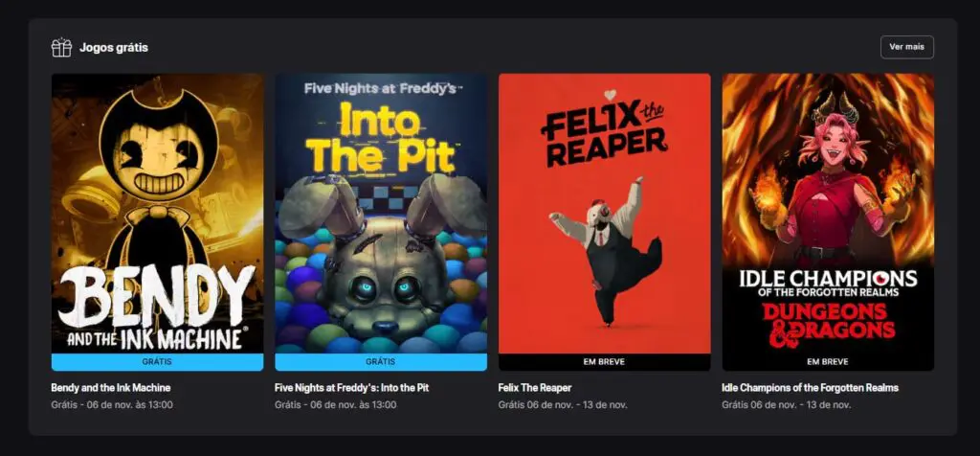This screenshot has height=456, width=980.
Task: Click the EM BREVE label under Felix The Reaper
Action: tap(605, 362)
